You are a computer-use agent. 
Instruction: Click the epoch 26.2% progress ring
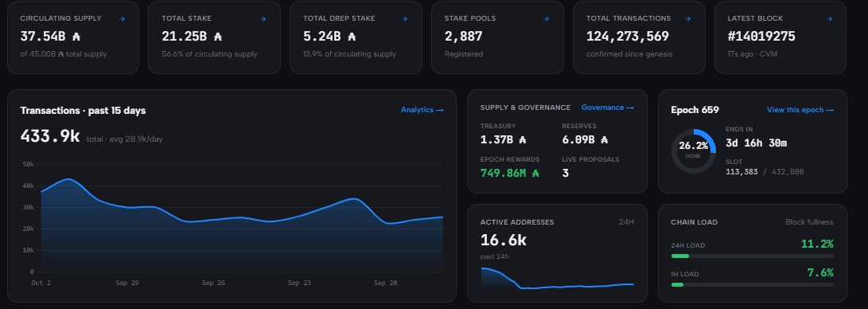pos(694,151)
